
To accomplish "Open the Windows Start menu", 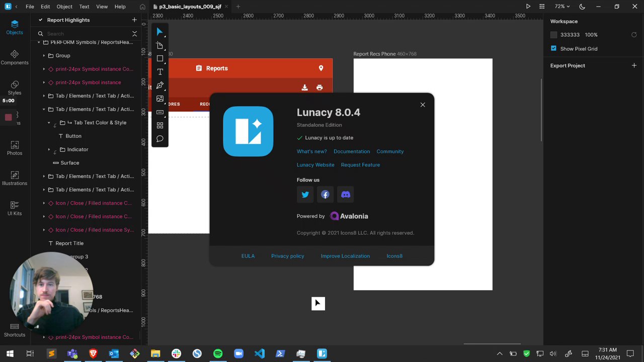I will click(10, 354).
